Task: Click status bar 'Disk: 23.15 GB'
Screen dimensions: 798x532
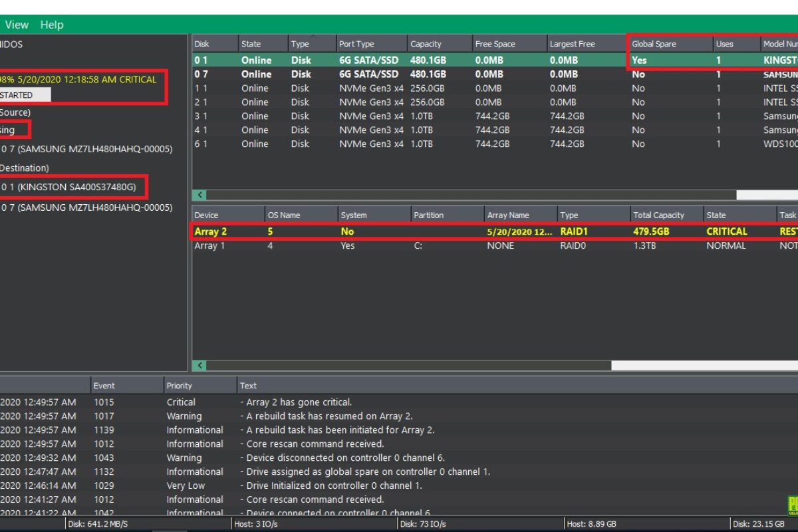Action: [759, 523]
